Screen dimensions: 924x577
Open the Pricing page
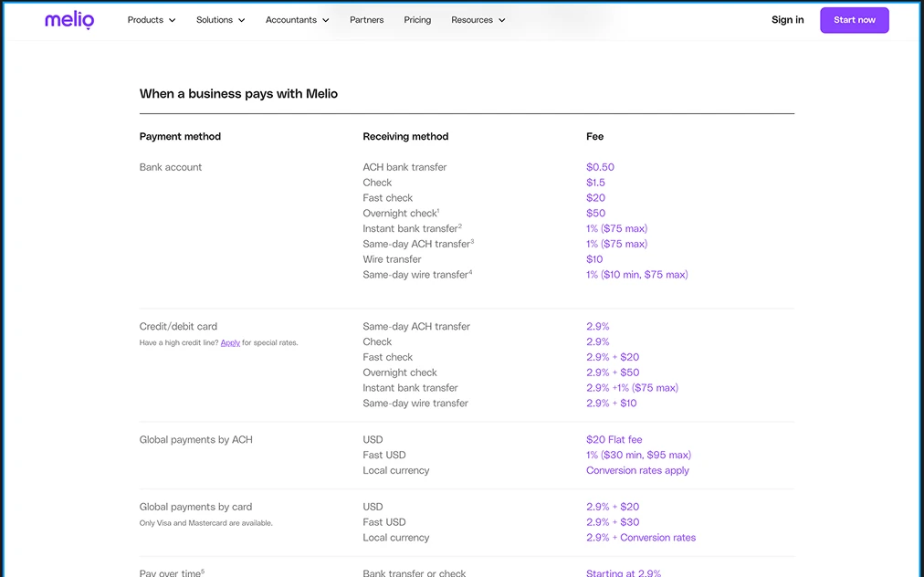point(417,20)
